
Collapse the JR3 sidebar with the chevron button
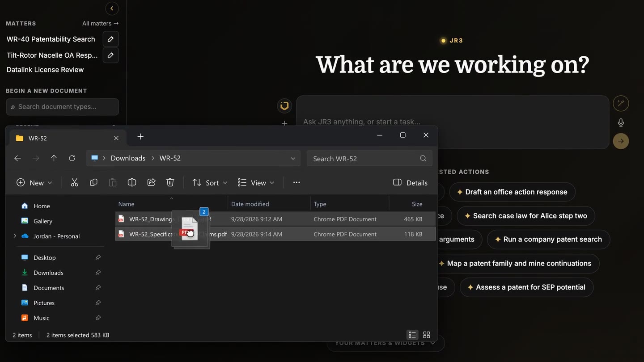[112, 8]
